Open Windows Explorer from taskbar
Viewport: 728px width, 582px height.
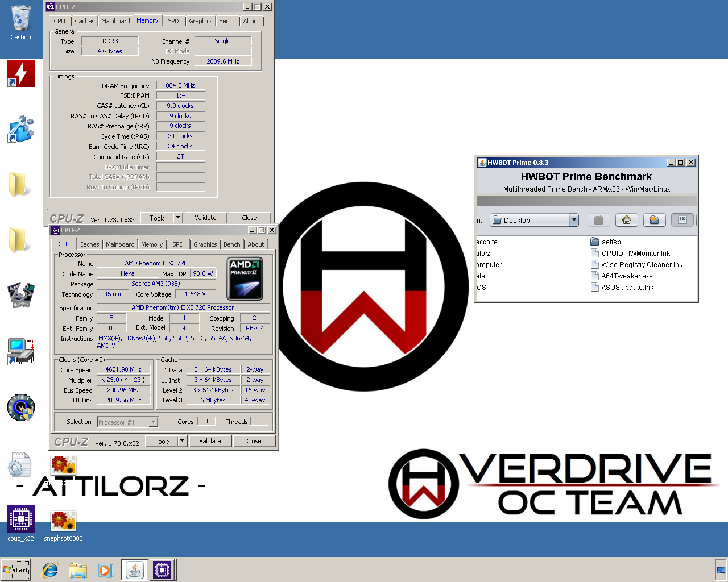point(78,570)
